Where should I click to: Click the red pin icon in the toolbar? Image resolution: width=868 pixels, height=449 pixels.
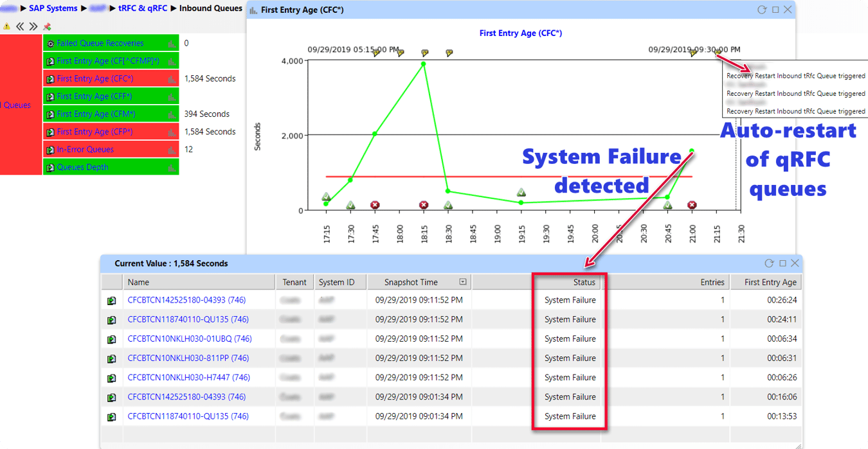click(46, 26)
